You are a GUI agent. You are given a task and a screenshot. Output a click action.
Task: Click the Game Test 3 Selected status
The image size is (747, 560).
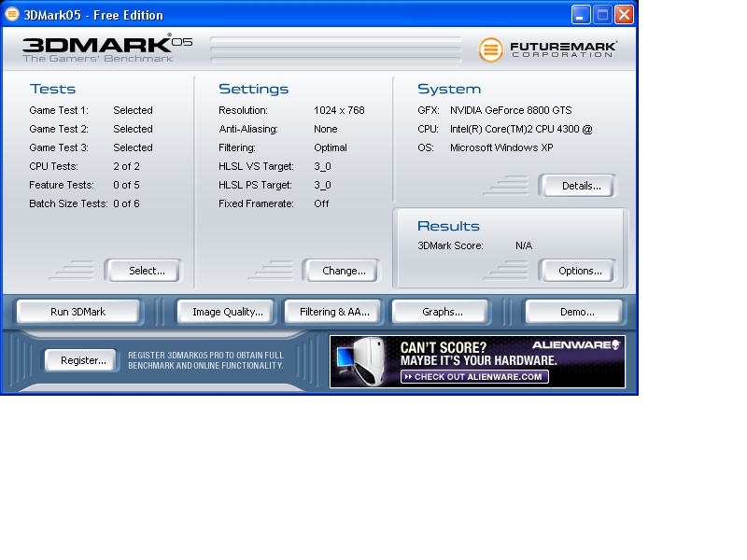pos(133,147)
